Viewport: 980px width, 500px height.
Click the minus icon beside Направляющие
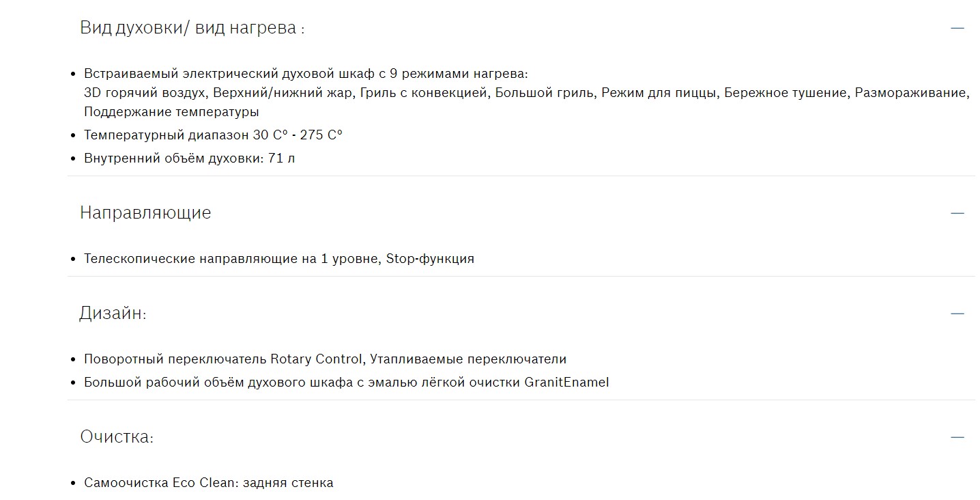pos(957,213)
